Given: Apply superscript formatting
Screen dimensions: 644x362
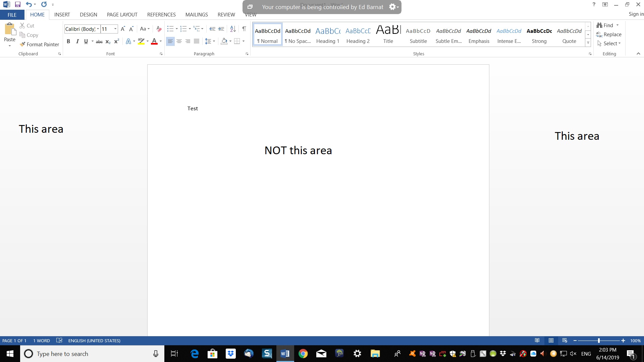Looking at the screenshot, I should (x=116, y=41).
